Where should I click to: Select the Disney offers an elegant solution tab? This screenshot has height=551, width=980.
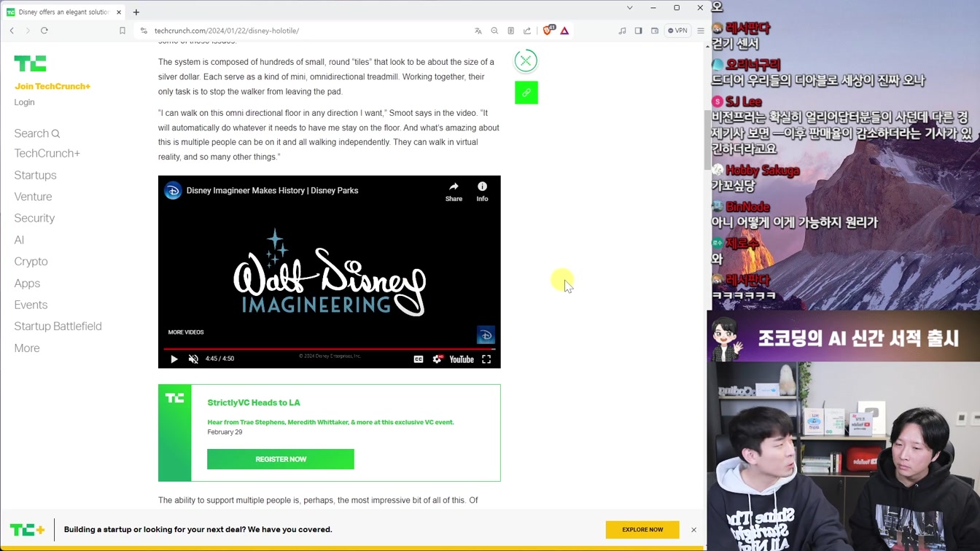click(x=64, y=12)
